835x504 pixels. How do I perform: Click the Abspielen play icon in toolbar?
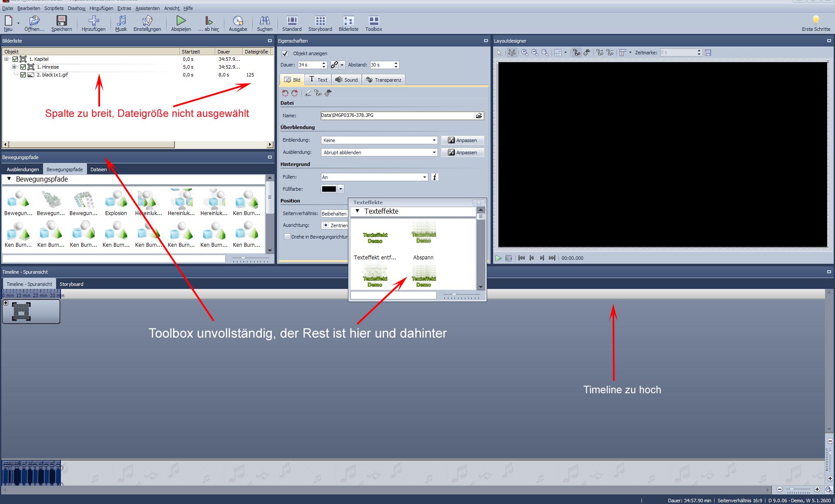click(x=181, y=20)
